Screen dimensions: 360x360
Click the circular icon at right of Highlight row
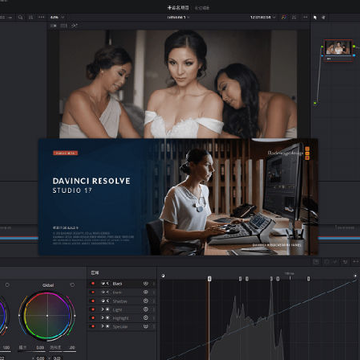[x=146, y=318]
